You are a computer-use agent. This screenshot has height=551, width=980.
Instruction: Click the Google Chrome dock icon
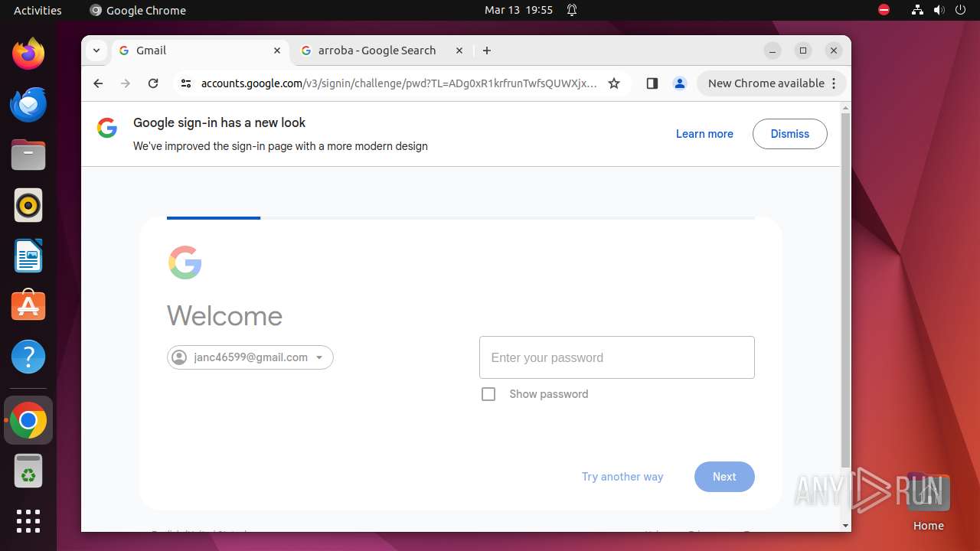28,420
